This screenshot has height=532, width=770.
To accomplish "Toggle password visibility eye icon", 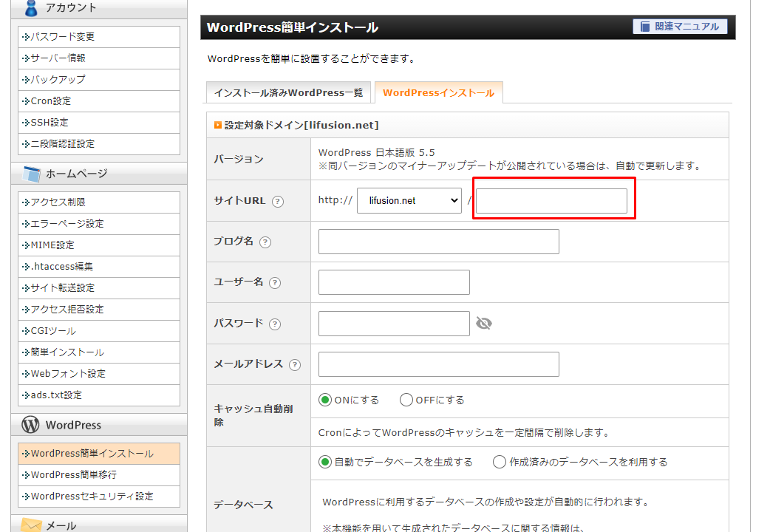I will (484, 323).
